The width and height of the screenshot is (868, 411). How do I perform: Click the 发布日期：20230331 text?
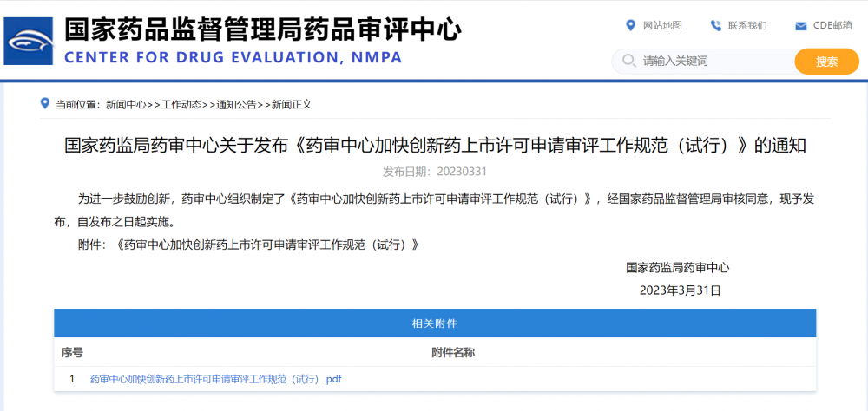pyautogui.click(x=435, y=172)
